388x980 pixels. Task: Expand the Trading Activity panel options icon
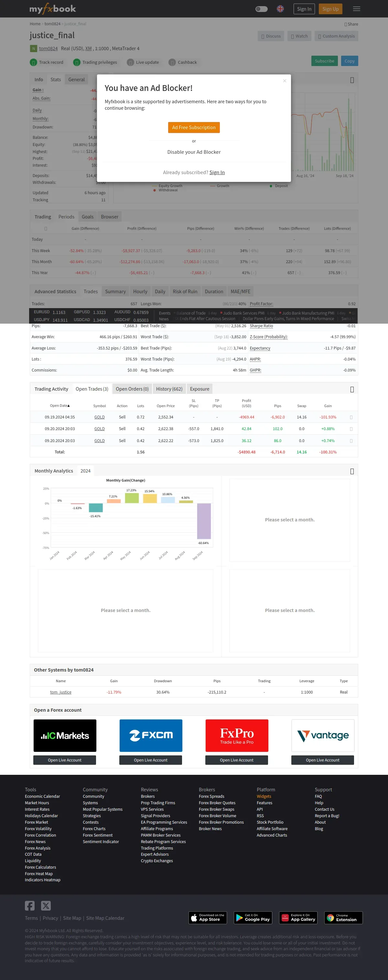[x=352, y=389]
